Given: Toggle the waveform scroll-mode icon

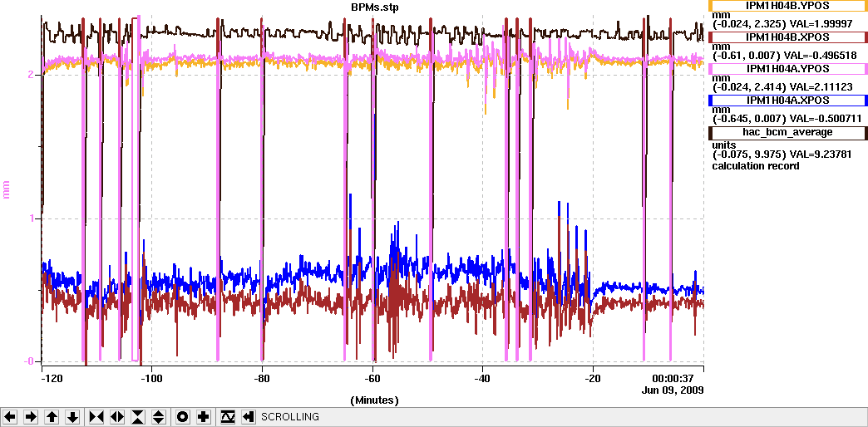Looking at the screenshot, I should coord(228,417).
